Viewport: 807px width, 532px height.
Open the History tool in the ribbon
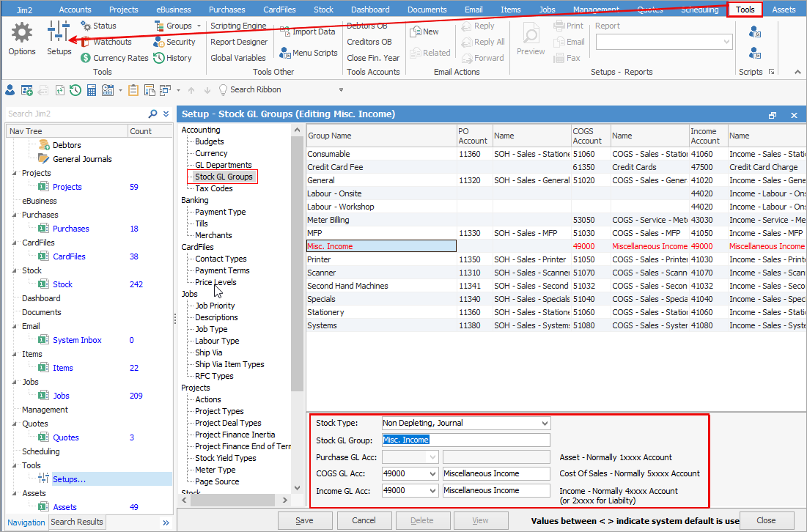coord(172,58)
